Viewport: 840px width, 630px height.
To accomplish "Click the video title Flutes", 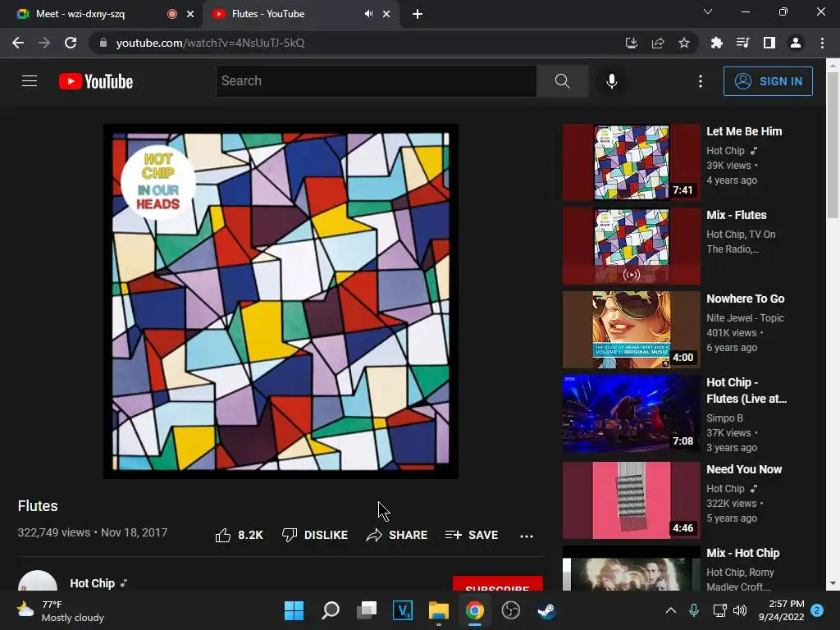I will 38,505.
